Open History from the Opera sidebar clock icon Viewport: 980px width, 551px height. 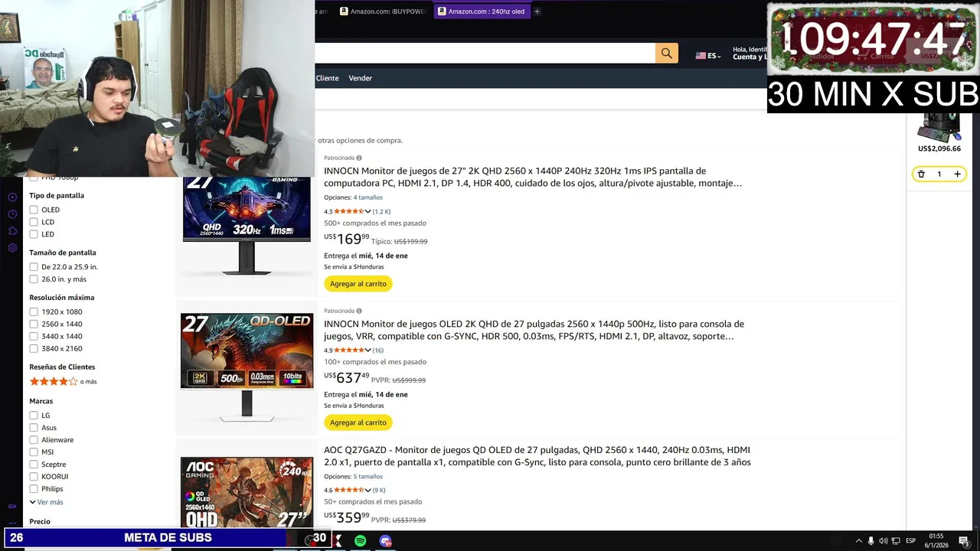(x=12, y=214)
